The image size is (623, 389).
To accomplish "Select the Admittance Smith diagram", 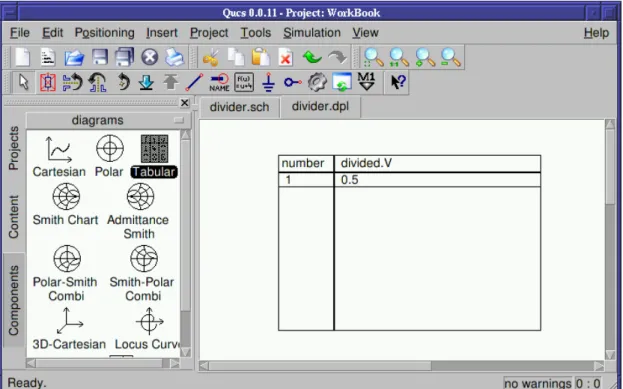I will click(138, 211).
